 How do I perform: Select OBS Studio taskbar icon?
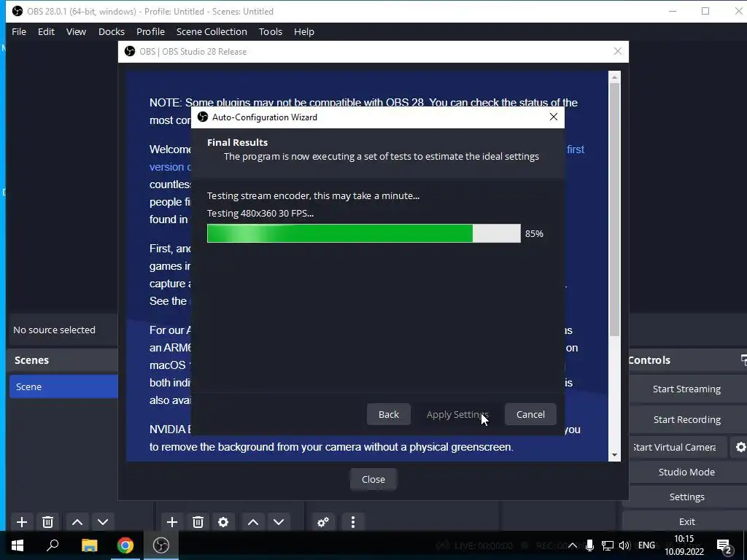161,545
